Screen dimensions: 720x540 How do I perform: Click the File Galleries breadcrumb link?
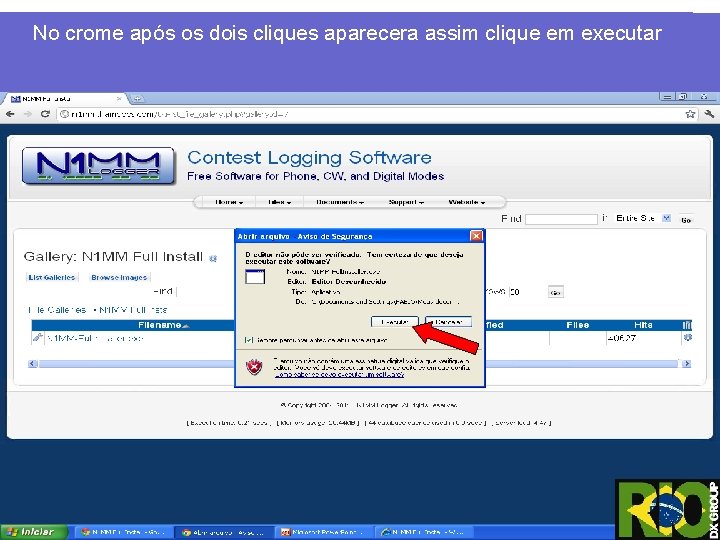57,310
